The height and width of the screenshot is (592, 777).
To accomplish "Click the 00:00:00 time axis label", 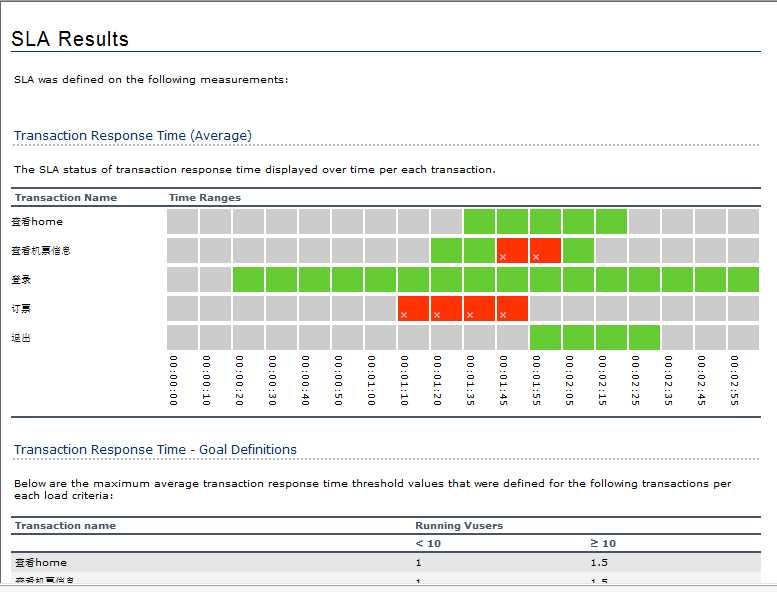I will coord(173,380).
